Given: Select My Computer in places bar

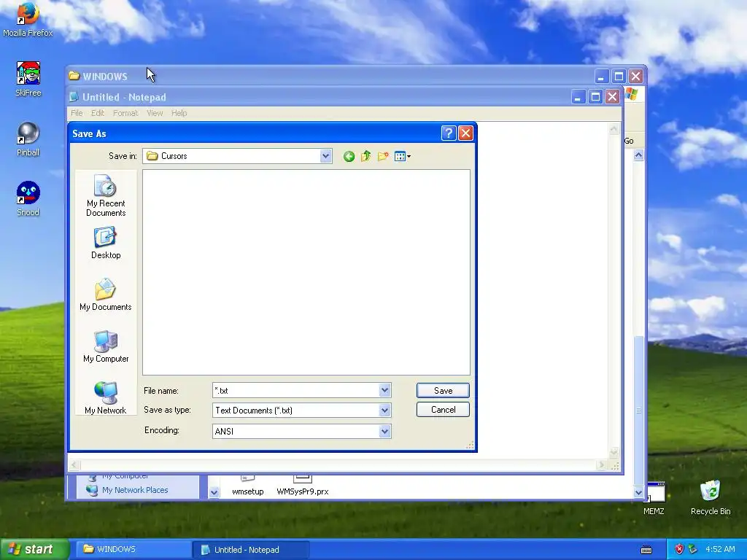Looking at the screenshot, I should coord(106,346).
